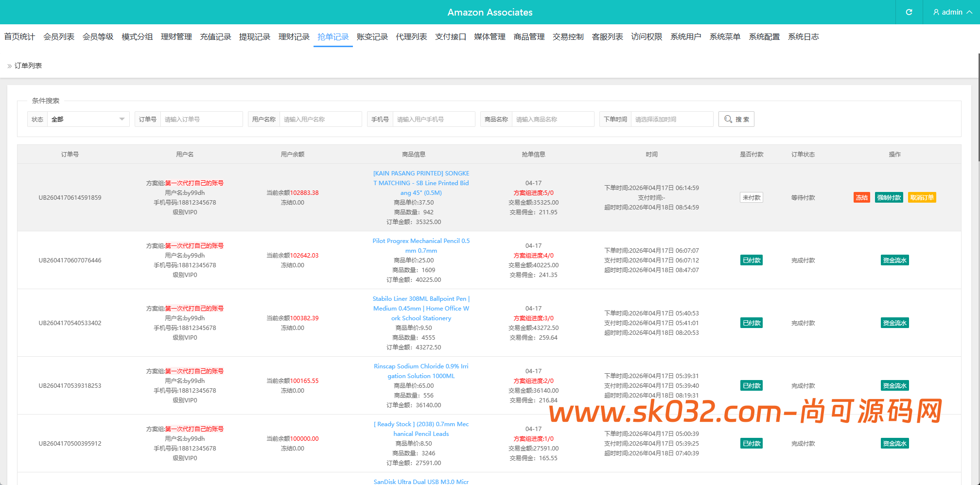The image size is (980, 485).
Task: Open the 代理列表 tab
Action: tap(411, 36)
